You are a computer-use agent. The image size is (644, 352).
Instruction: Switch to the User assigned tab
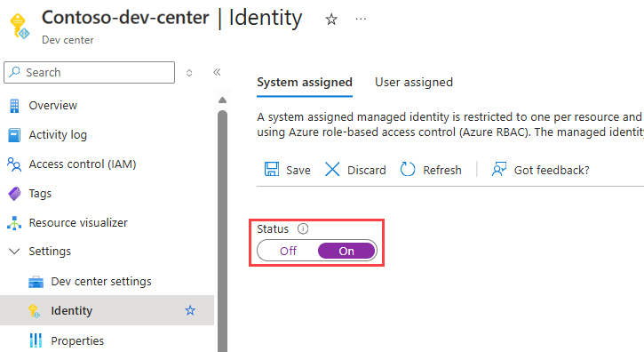click(x=414, y=83)
